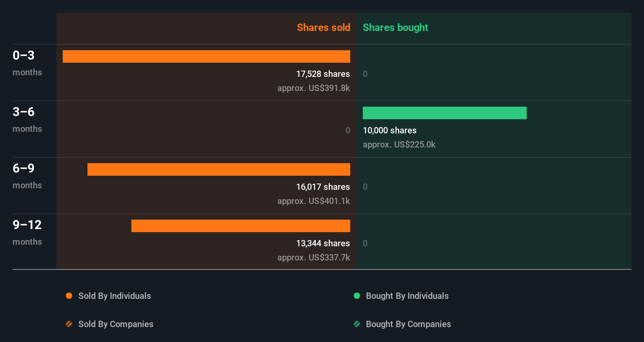
Task: Select the 9–12 months row label
Action: click(27, 232)
